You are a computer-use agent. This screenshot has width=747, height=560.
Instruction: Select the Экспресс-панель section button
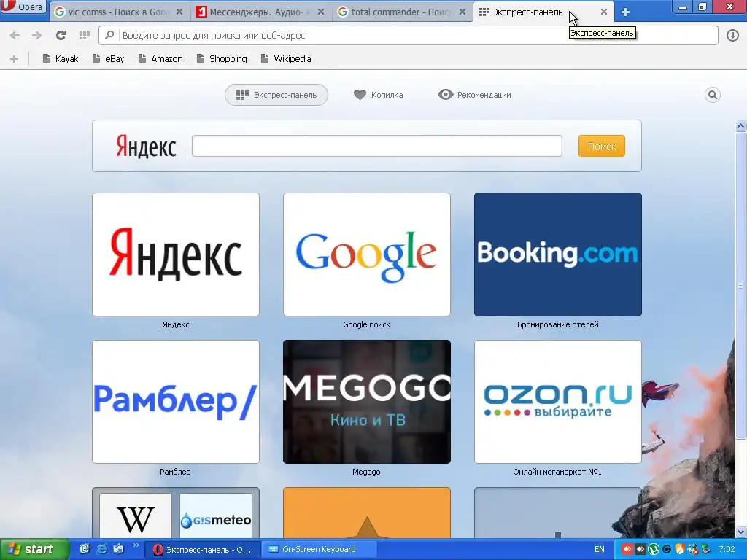(276, 95)
